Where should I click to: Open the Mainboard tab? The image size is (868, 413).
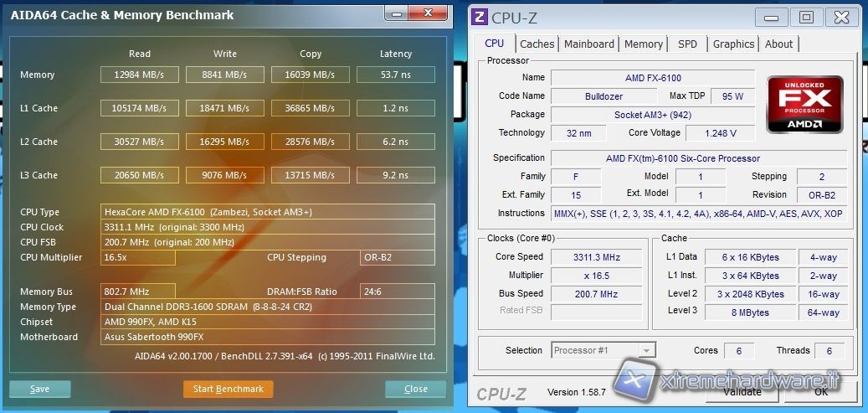pyautogui.click(x=589, y=44)
